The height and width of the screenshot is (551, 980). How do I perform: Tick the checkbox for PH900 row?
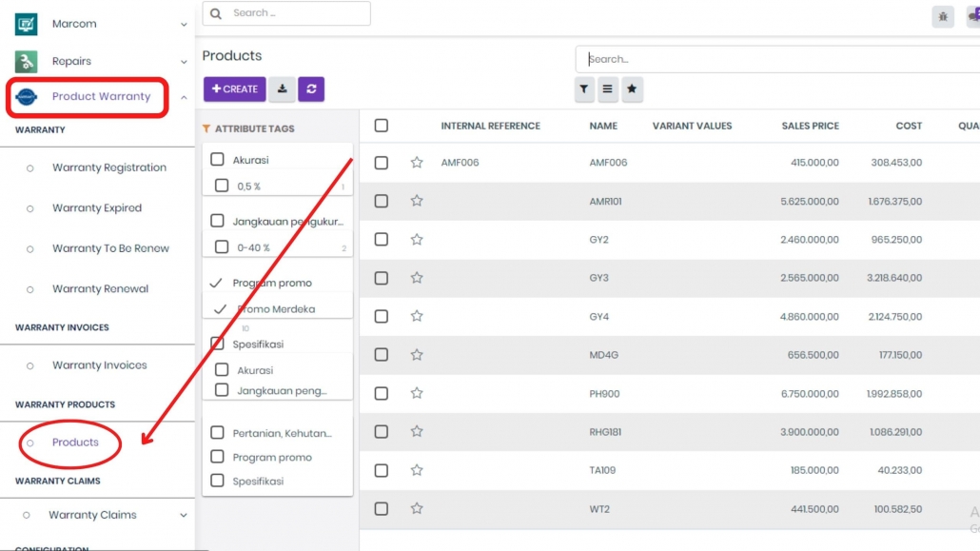tap(382, 393)
